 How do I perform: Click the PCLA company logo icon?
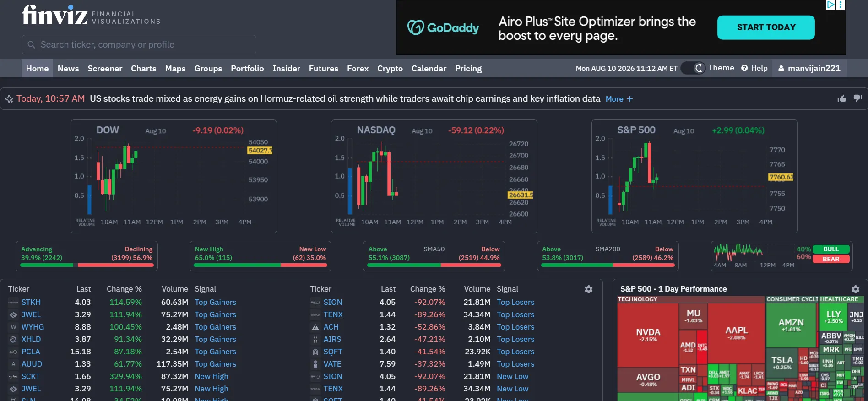13,352
